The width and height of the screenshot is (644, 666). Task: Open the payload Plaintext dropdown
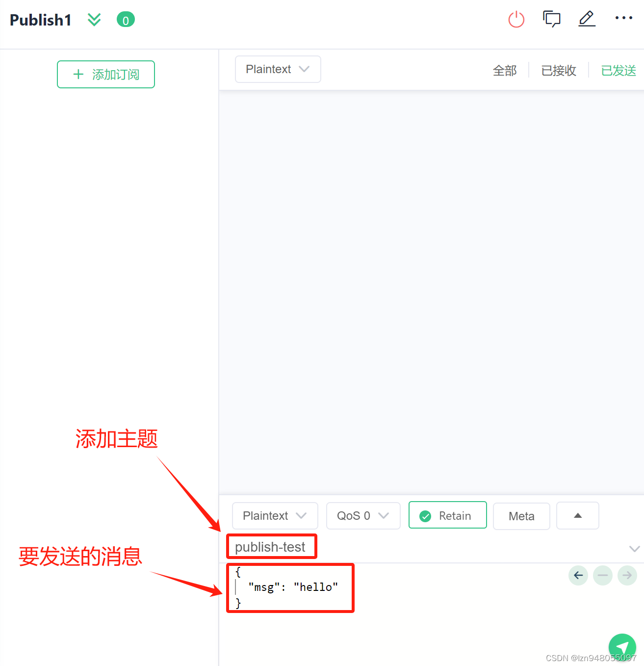[275, 516]
